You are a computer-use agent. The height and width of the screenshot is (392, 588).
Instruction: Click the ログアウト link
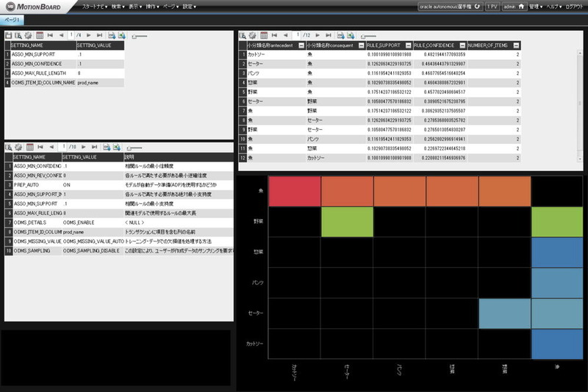coord(574,7)
